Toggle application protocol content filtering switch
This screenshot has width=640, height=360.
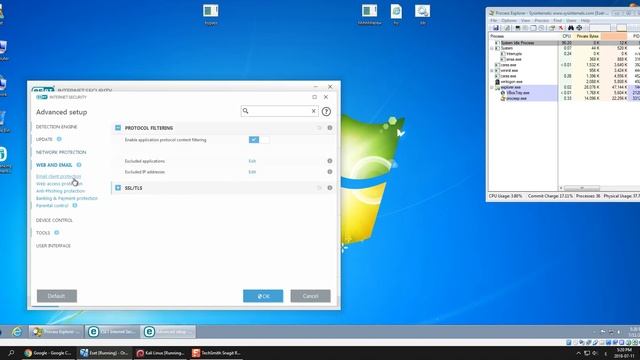(x=259, y=140)
